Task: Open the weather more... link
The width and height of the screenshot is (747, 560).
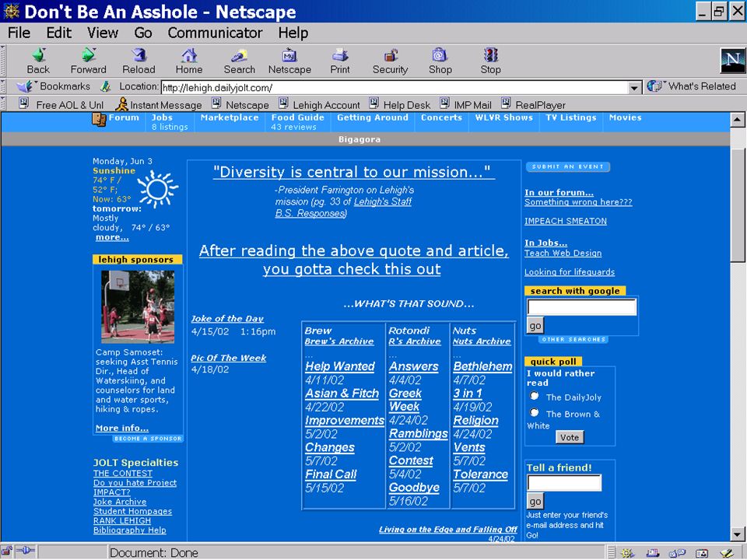Action: tap(112, 237)
